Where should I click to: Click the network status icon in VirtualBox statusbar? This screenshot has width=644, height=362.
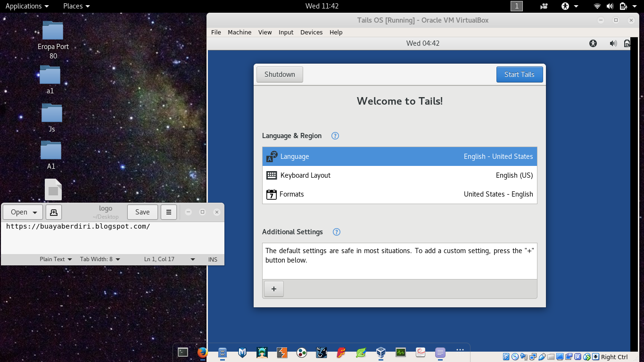pyautogui.click(x=533, y=357)
